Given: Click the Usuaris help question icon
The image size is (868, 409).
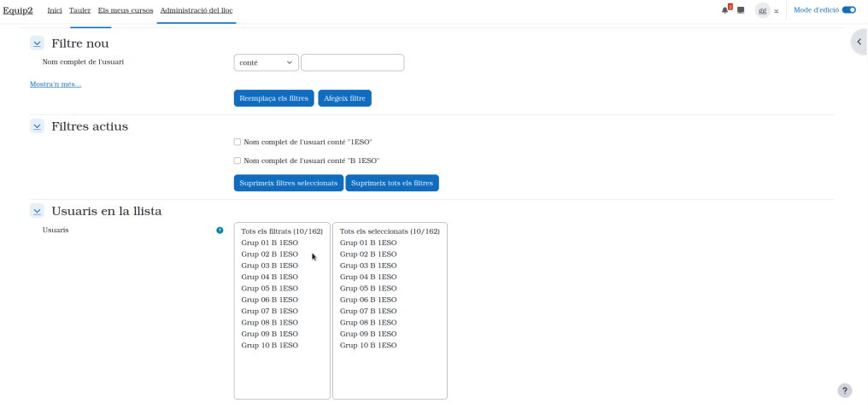Looking at the screenshot, I should pos(220,231).
